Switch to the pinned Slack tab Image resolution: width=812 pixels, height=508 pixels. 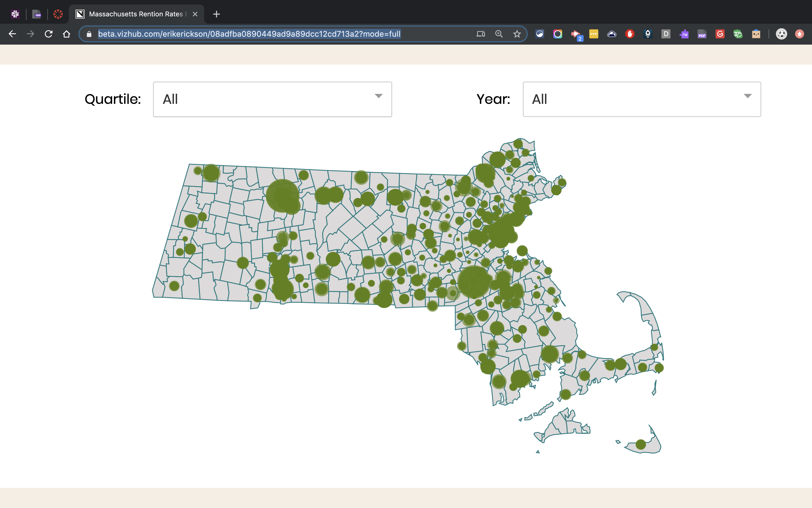[15, 14]
